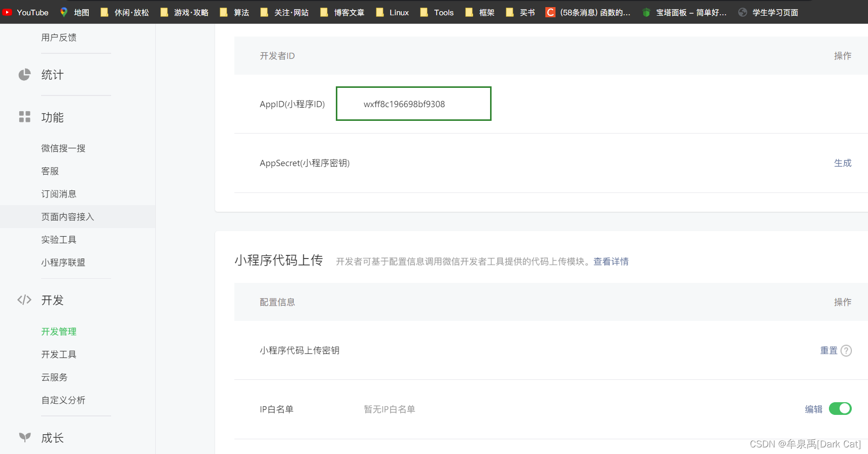This screenshot has width=868, height=454.
Task: Click the 开发 code brackets icon
Action: point(24,300)
